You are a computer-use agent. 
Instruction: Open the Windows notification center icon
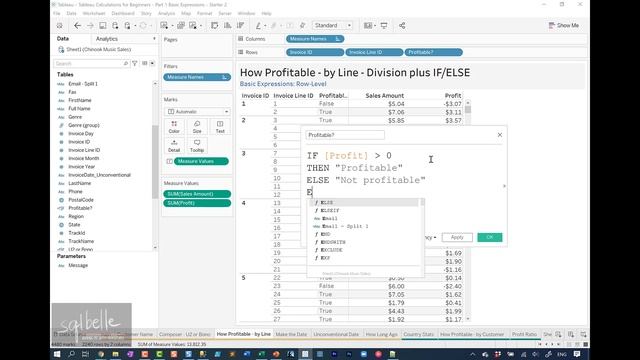[x=577, y=354]
